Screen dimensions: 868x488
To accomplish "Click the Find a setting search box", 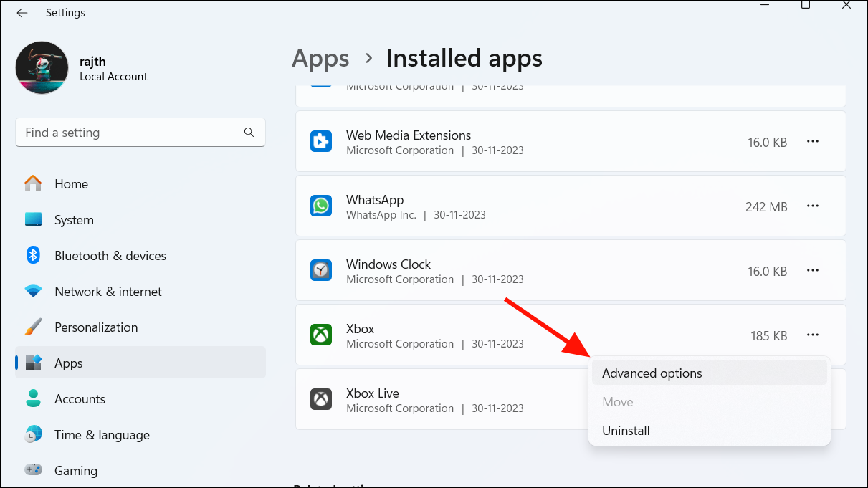I will [x=140, y=133].
